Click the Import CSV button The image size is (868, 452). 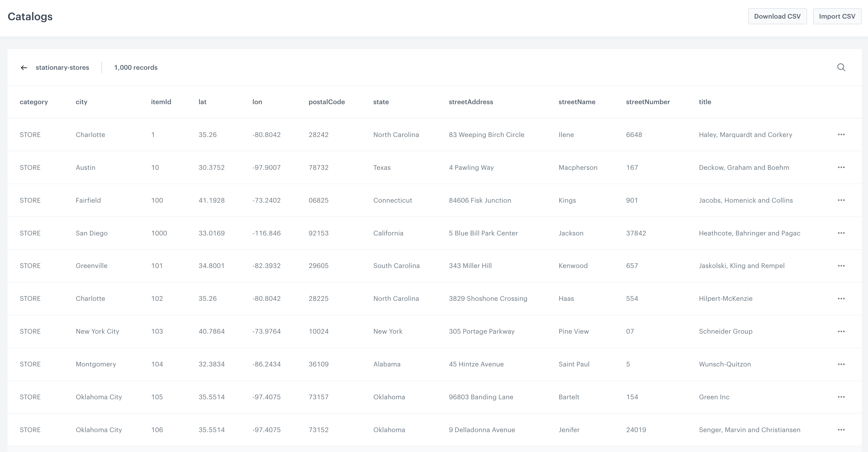837,16
